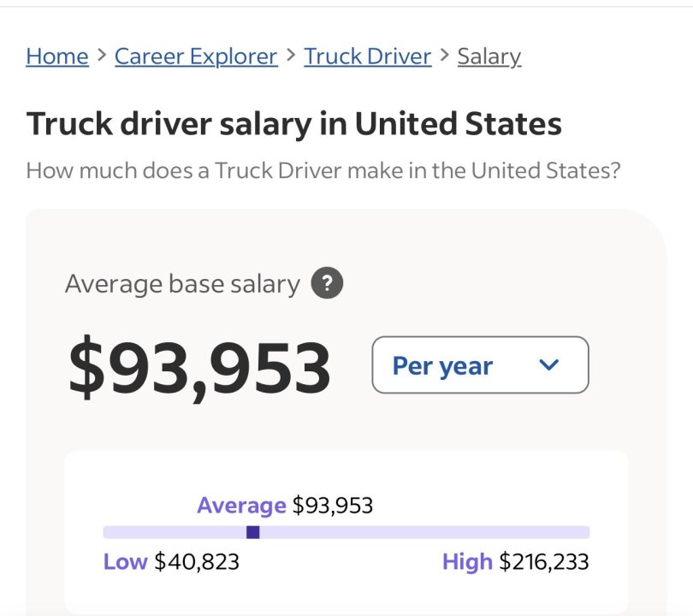693x616 pixels.
Task: Click the salary range bar's right end
Action: [x=584, y=532]
